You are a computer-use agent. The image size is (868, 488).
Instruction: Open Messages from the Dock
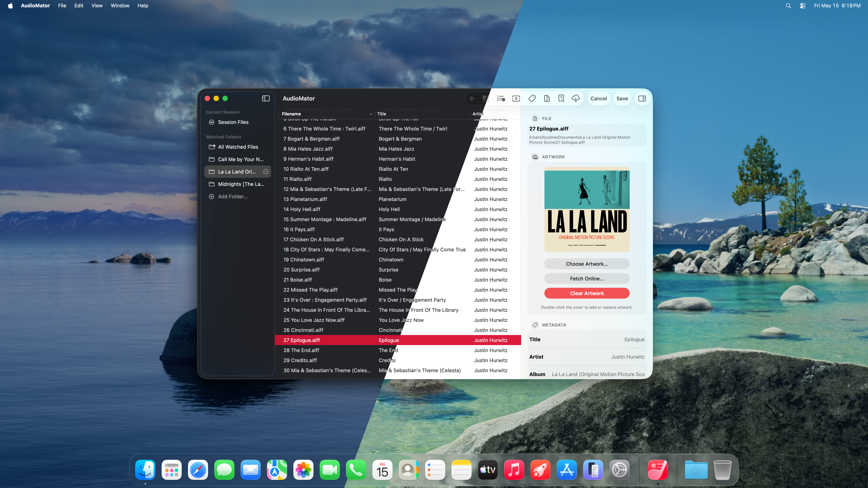point(224,469)
